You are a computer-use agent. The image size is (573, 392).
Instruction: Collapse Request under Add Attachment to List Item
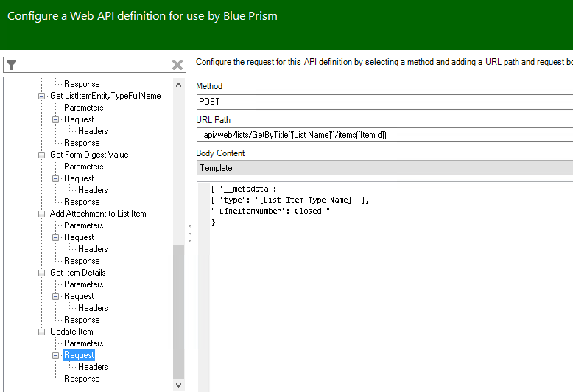[56, 237]
